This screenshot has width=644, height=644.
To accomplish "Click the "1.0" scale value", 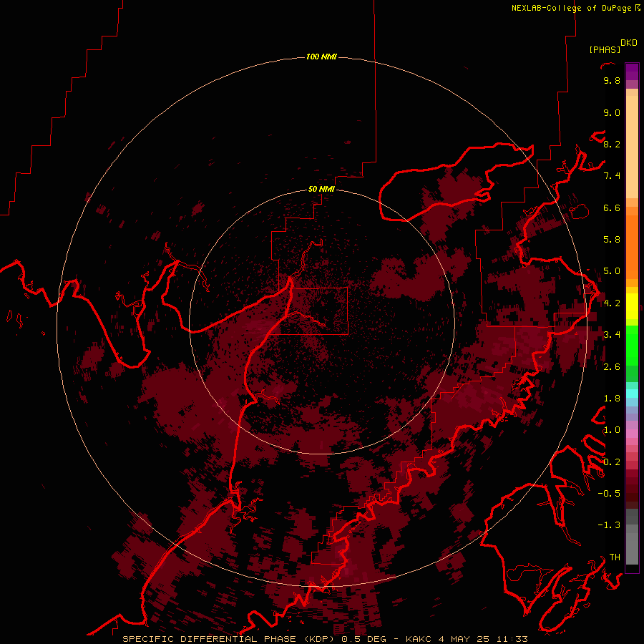I will pyautogui.click(x=612, y=430).
